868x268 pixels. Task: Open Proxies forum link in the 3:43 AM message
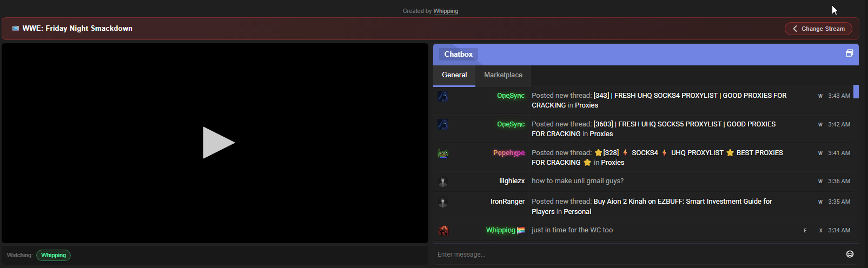tap(586, 105)
